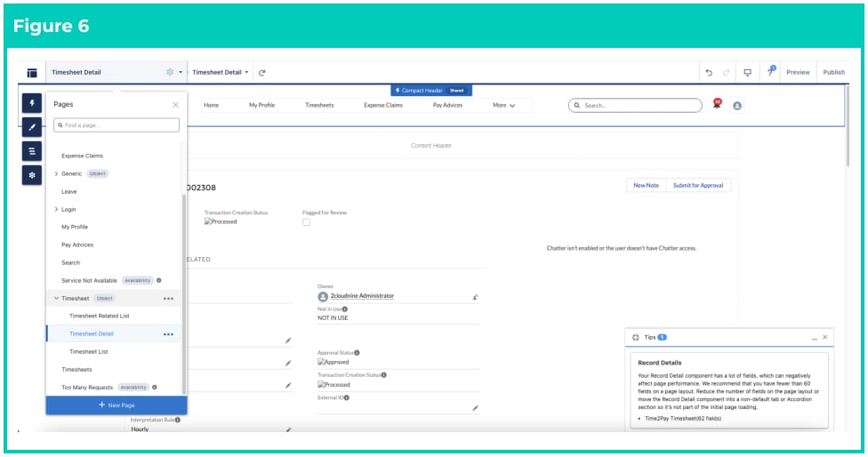Screen dimensions: 868x457
Task: Click the info icon beside Approval Status
Action: tap(357, 352)
